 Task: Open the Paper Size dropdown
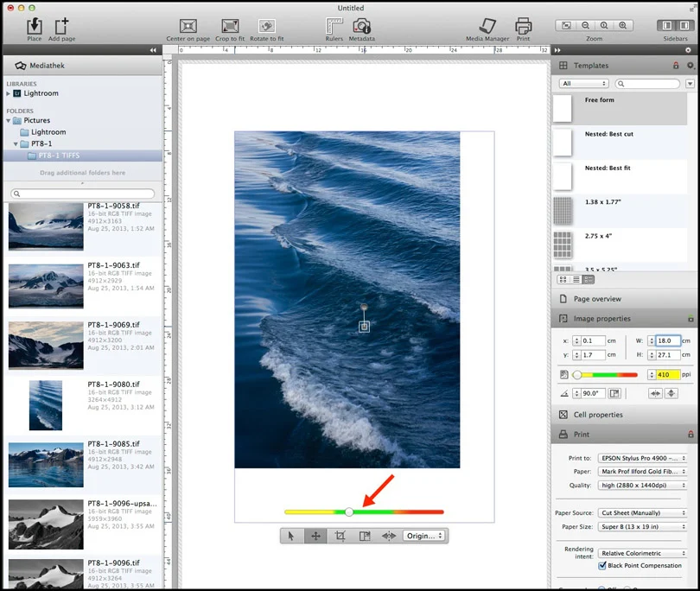(642, 527)
